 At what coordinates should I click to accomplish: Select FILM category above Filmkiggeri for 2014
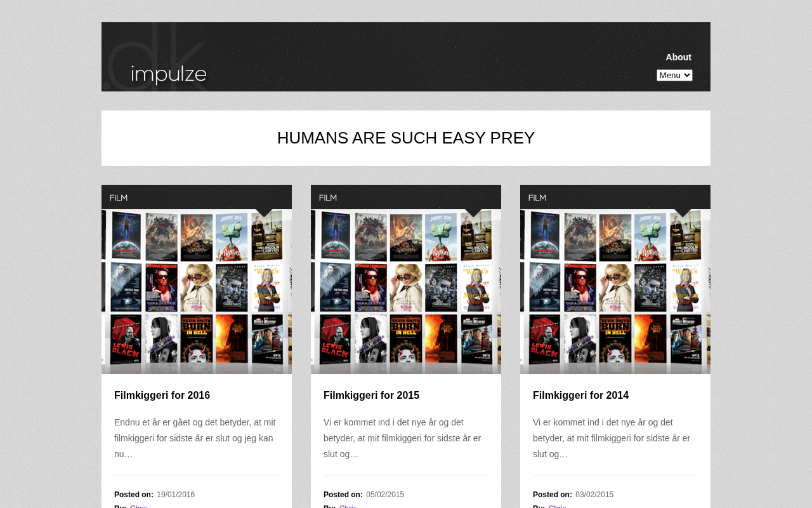[x=537, y=198]
